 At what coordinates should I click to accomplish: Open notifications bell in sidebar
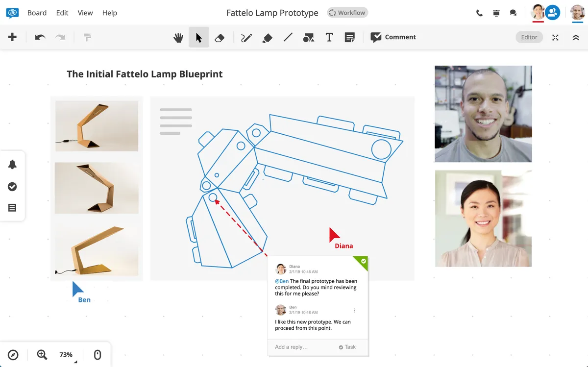(13, 165)
